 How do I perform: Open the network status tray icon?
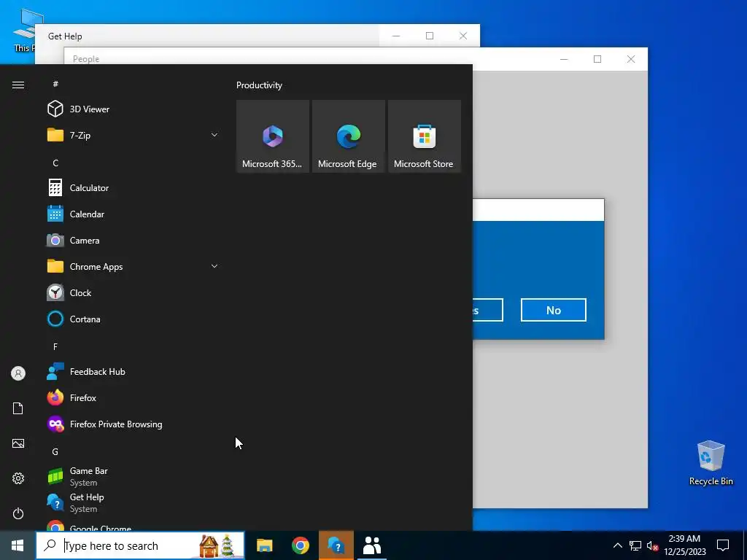635,545
